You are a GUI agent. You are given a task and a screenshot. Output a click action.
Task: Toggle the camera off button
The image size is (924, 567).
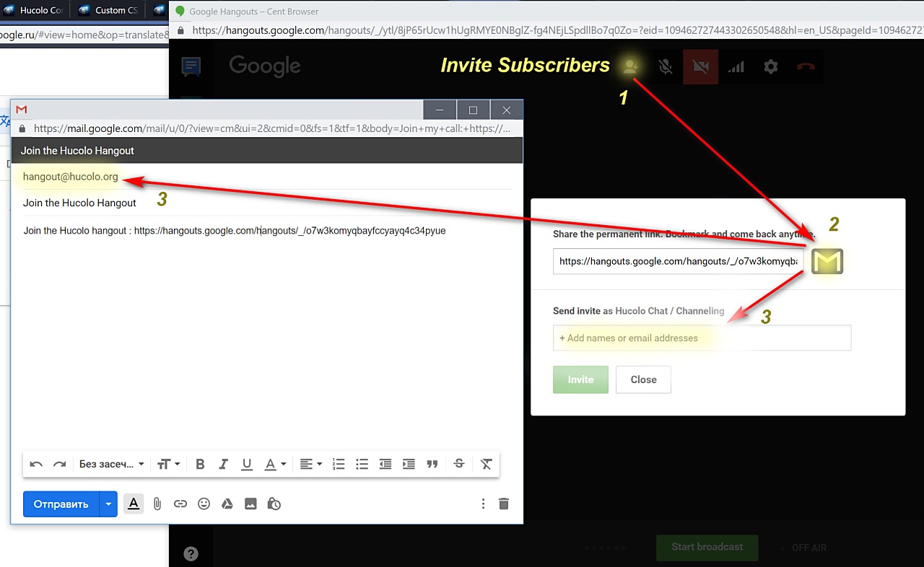click(x=700, y=67)
